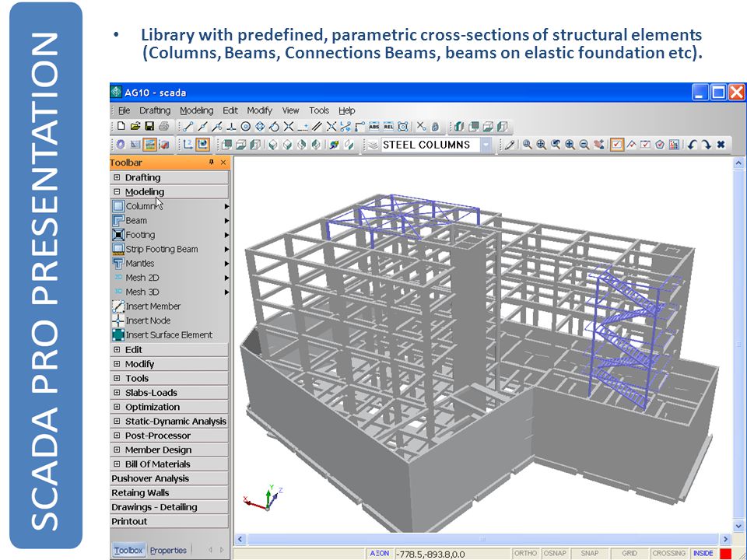Click the layers stack icon beside STEEL COLUMNS
Image resolution: width=747 pixels, height=560 pixels.
pyautogui.click(x=373, y=145)
